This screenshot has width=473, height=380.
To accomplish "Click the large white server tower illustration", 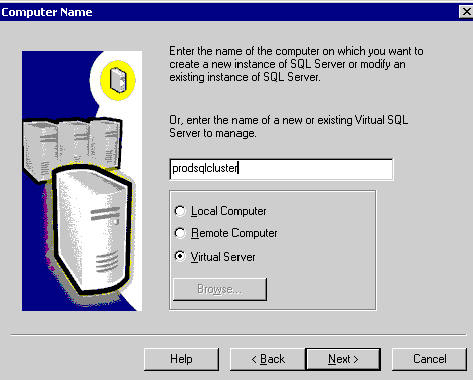I will click(x=92, y=230).
